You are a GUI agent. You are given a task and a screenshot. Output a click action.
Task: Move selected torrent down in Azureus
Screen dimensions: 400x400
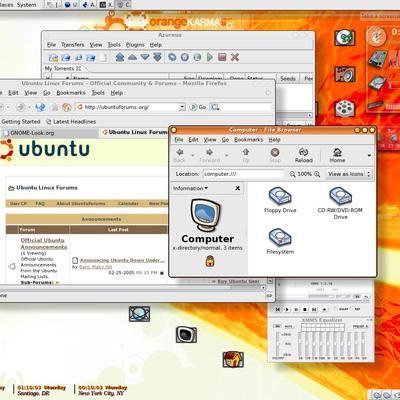coord(145,57)
